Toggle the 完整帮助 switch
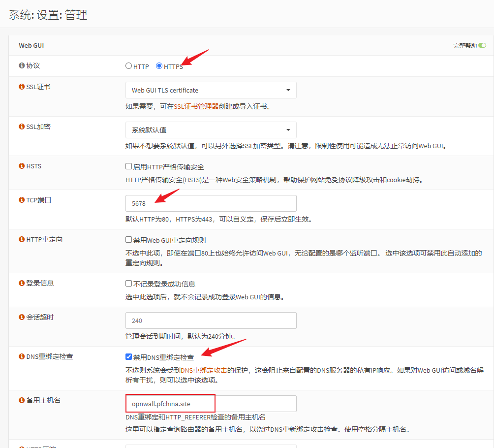The width and height of the screenshot is (494, 448). (x=482, y=45)
